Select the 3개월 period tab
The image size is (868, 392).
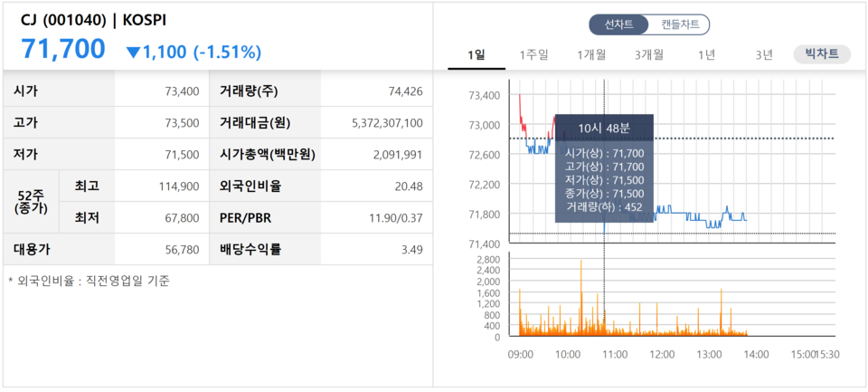pyautogui.click(x=649, y=54)
